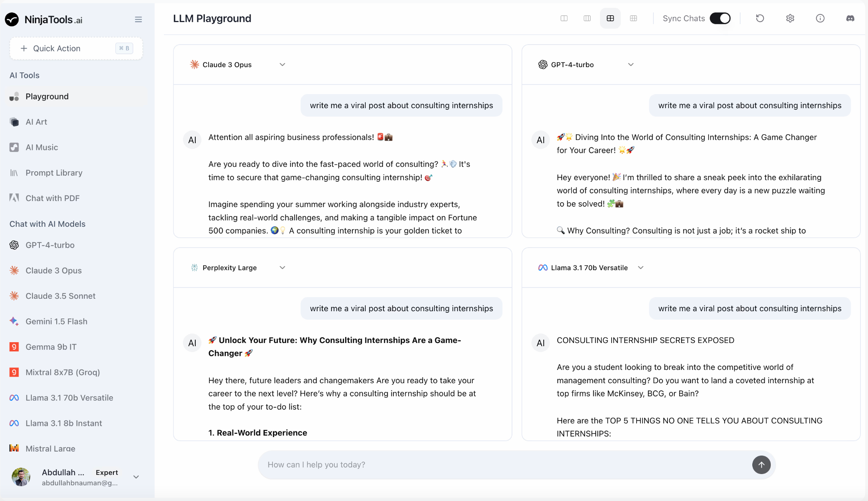This screenshot has height=501, width=868.
Task: Expand the Llama 3.1 70b Versatile panel dropdown
Action: [x=641, y=267]
